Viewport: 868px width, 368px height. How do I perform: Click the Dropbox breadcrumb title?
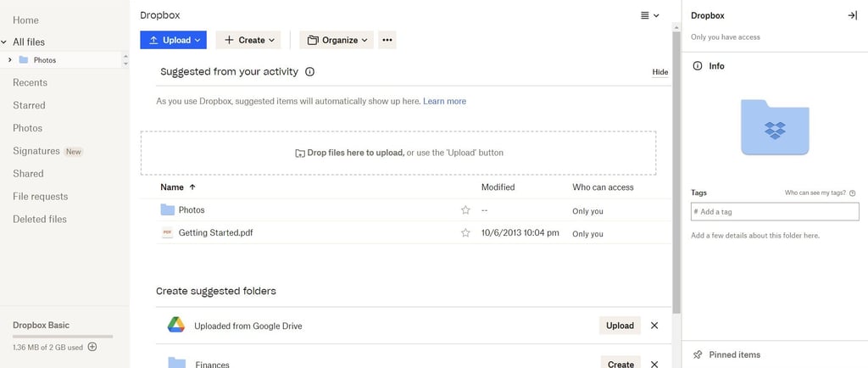click(160, 15)
